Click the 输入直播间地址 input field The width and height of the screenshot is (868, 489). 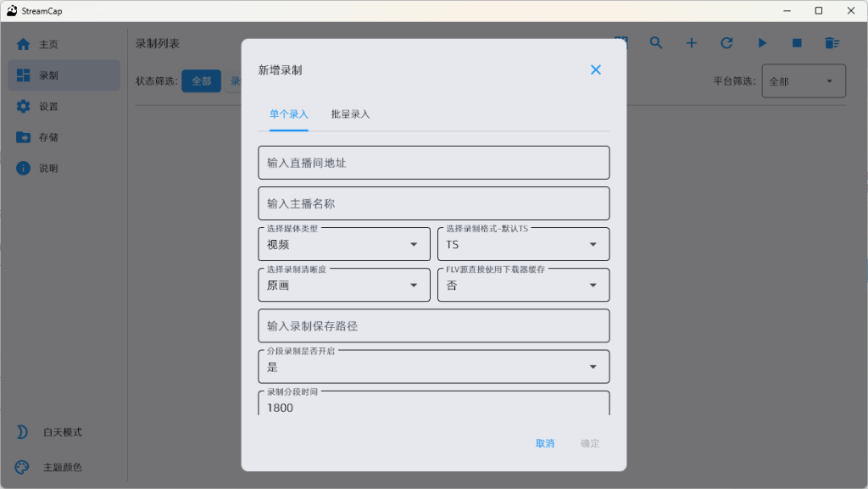click(433, 162)
